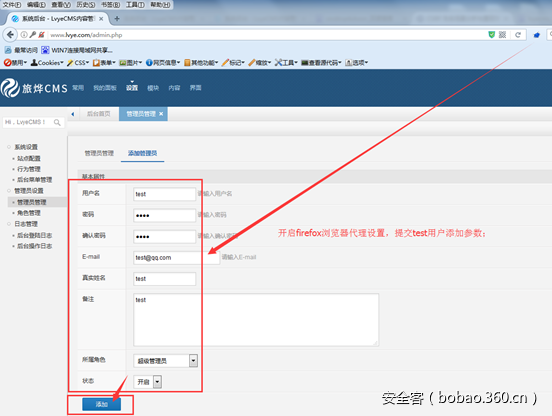Open the 标记 dropdown in developer toolbar
This screenshot has height=416, width=552.
tap(233, 63)
